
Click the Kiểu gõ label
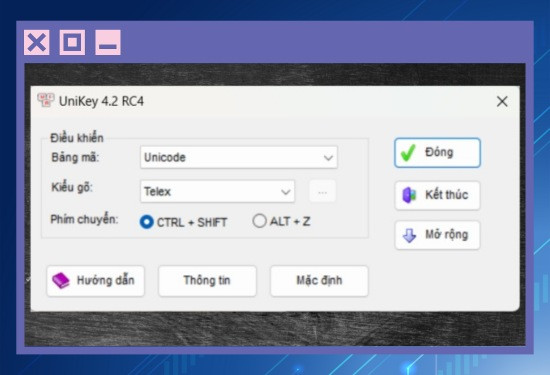pos(72,187)
